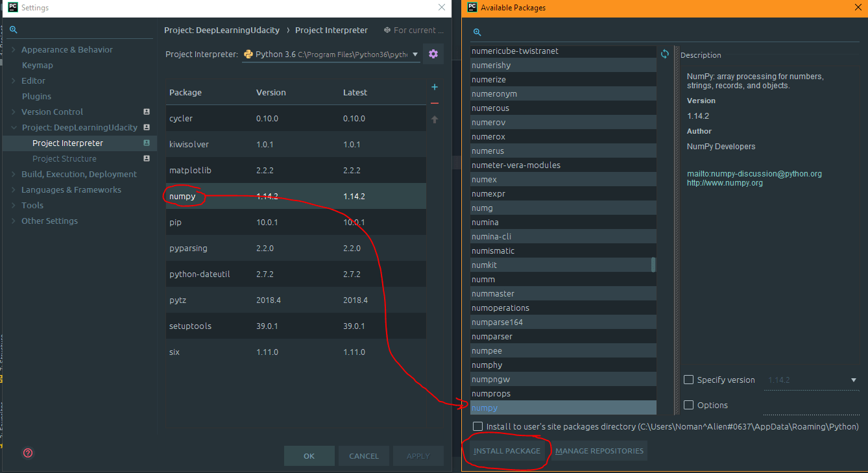868x473 pixels.
Task: Collapse the Project: DeepLearningUdacity tree group
Action: click(14, 127)
